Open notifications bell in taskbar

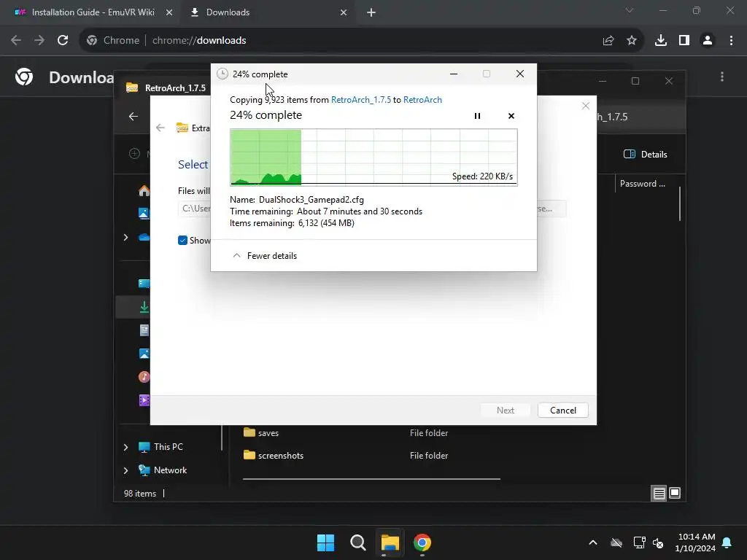point(727,542)
